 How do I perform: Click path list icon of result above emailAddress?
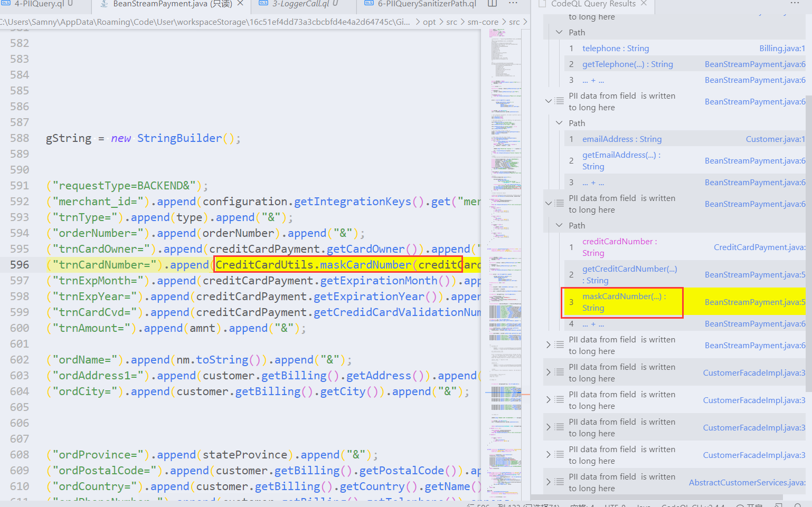click(559, 101)
